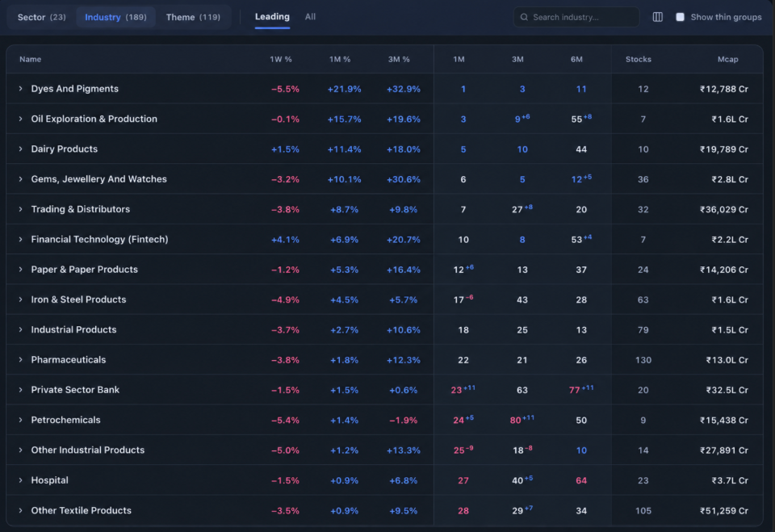Expand the Hospital row
The image size is (775, 532).
click(x=21, y=480)
